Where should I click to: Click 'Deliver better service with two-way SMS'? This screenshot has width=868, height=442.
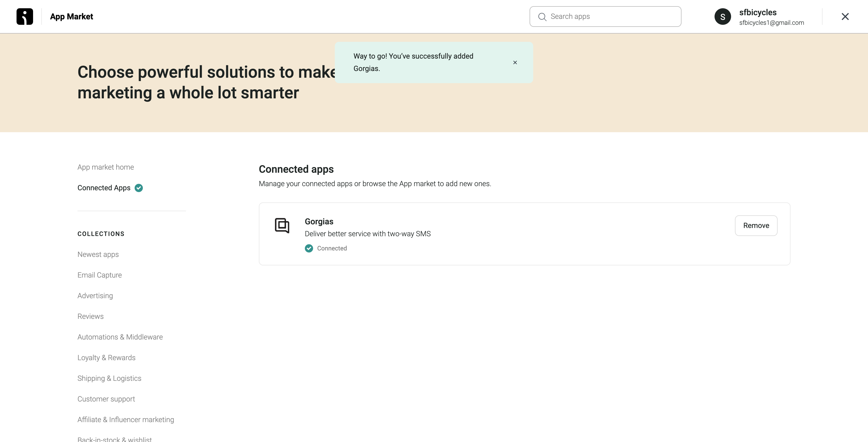click(x=368, y=234)
